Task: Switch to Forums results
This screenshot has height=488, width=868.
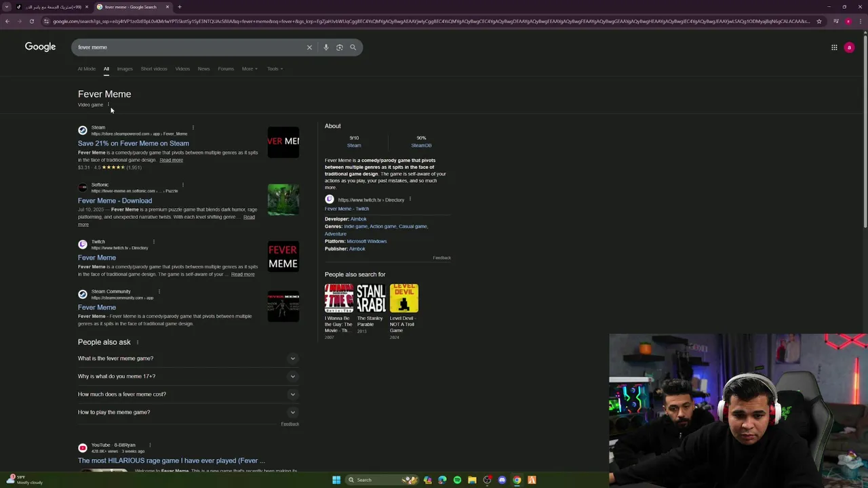Action: pyautogui.click(x=226, y=68)
